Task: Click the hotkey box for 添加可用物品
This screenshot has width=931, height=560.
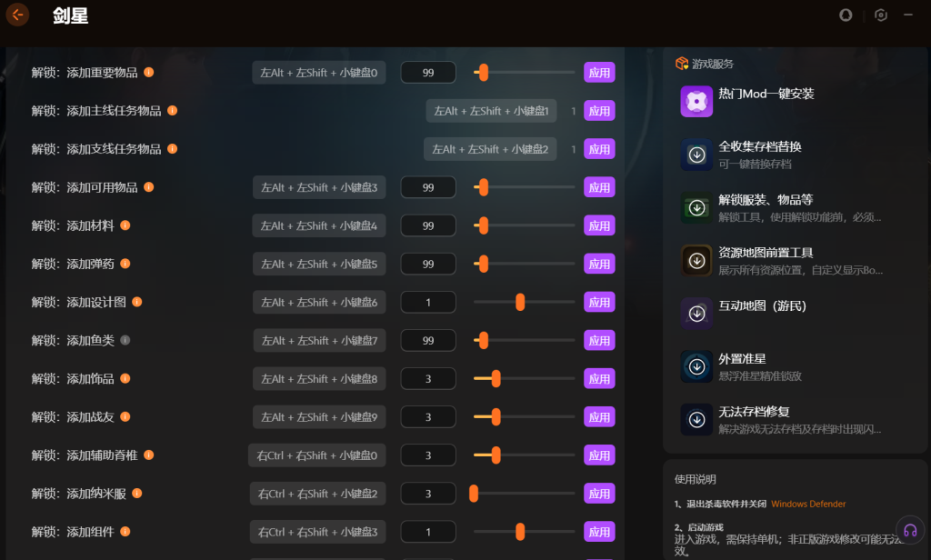Action: (x=319, y=187)
